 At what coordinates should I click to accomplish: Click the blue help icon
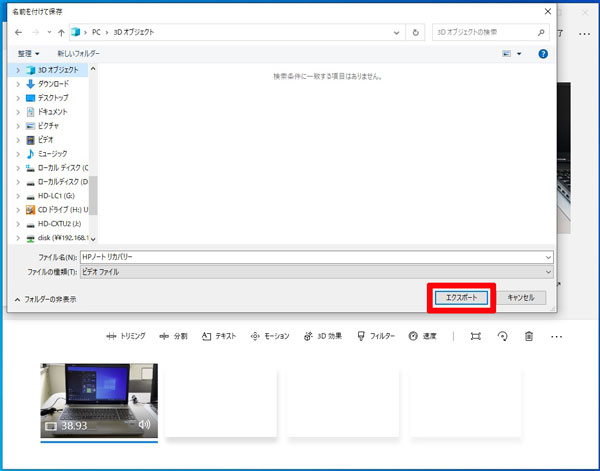(x=543, y=54)
